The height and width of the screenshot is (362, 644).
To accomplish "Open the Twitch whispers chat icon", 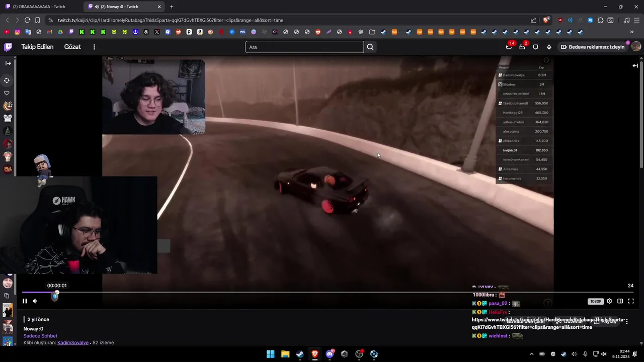I will tap(535, 47).
